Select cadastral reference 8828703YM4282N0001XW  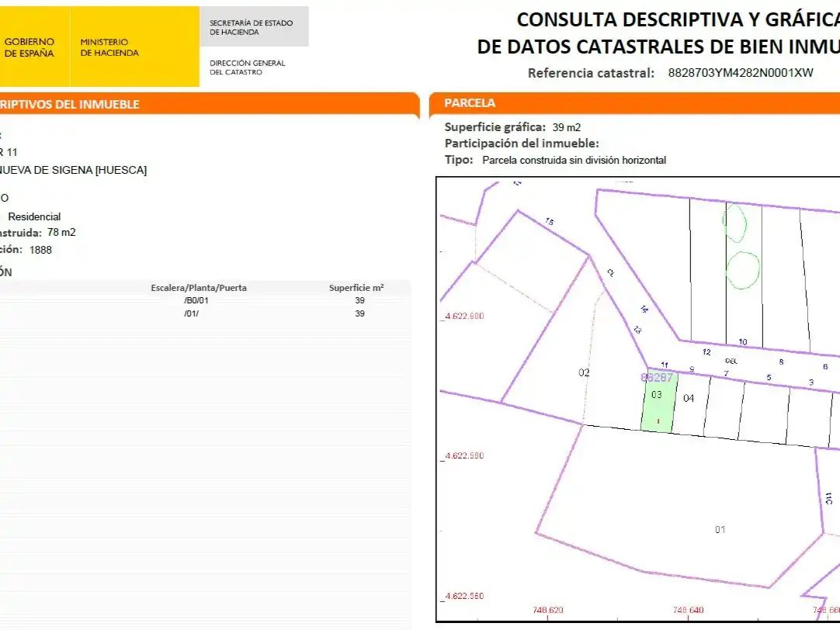tap(741, 73)
